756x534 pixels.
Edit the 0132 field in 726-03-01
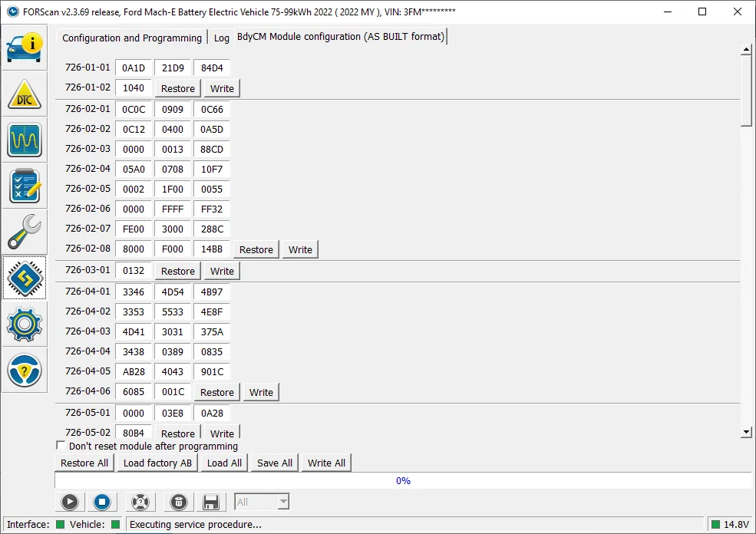(x=133, y=270)
